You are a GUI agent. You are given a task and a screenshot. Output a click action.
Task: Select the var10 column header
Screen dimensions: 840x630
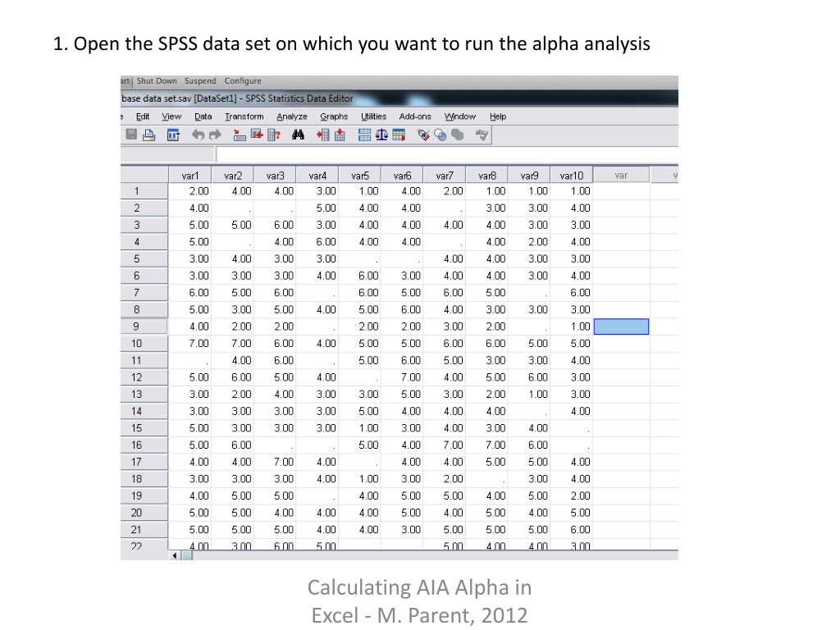[x=572, y=176]
